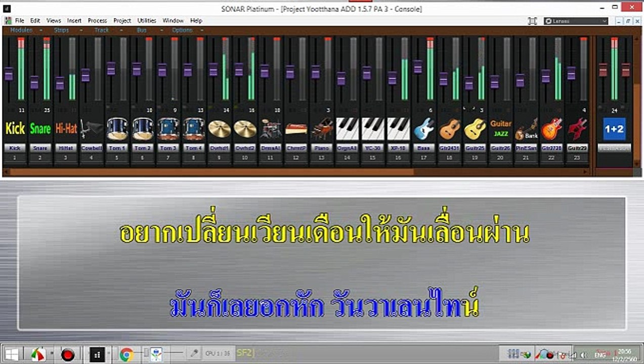Click the DrmsAl track name button
The width and height of the screenshot is (644, 364).
(271, 148)
